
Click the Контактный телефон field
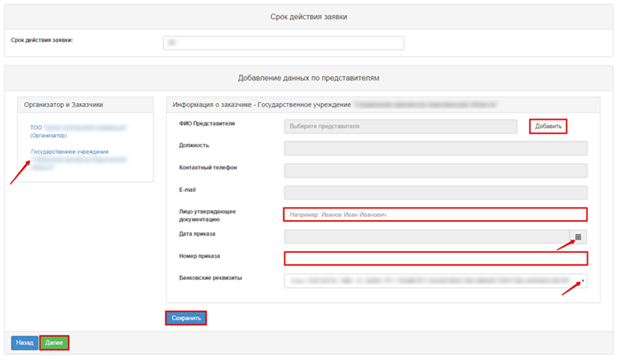pyautogui.click(x=436, y=171)
